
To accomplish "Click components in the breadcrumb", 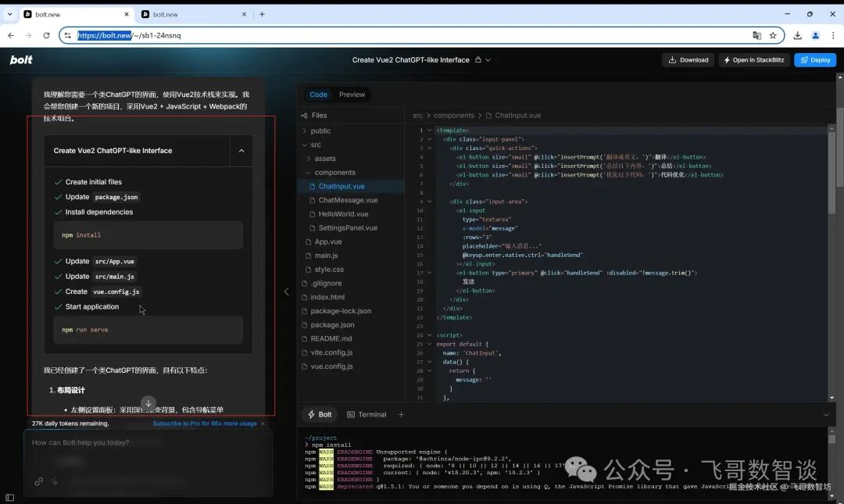I will tap(454, 115).
